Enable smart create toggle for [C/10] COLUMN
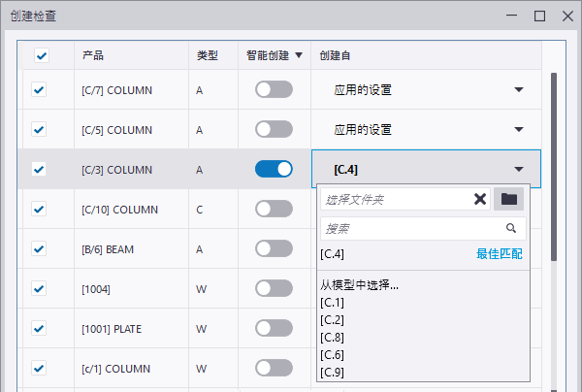 click(x=274, y=209)
